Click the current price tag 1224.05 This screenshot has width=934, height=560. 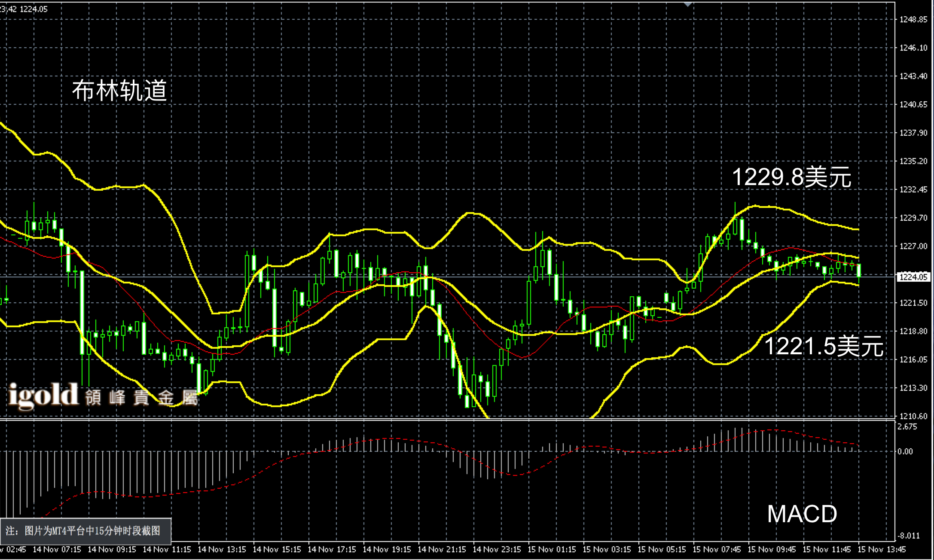pyautogui.click(x=913, y=277)
